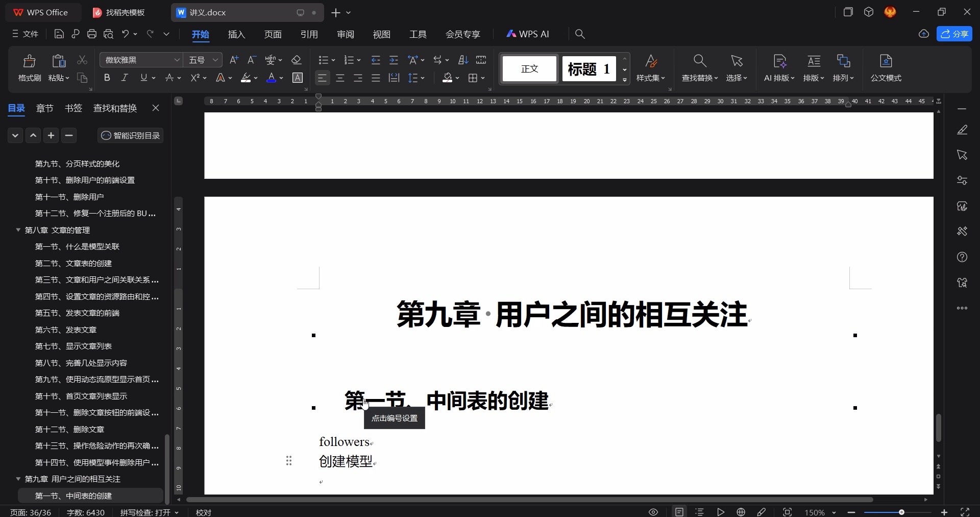Select 第一节、中间表的创建 in the outline
This screenshot has width=980, height=517.
point(75,496)
